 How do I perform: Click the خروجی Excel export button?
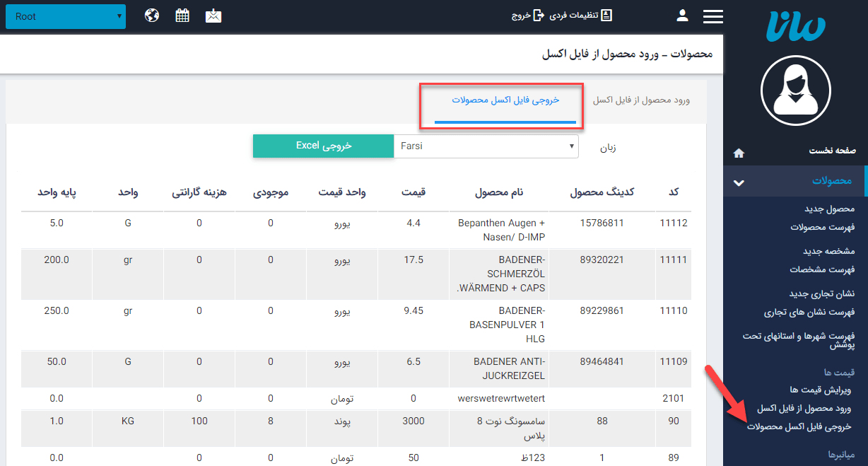[323, 146]
